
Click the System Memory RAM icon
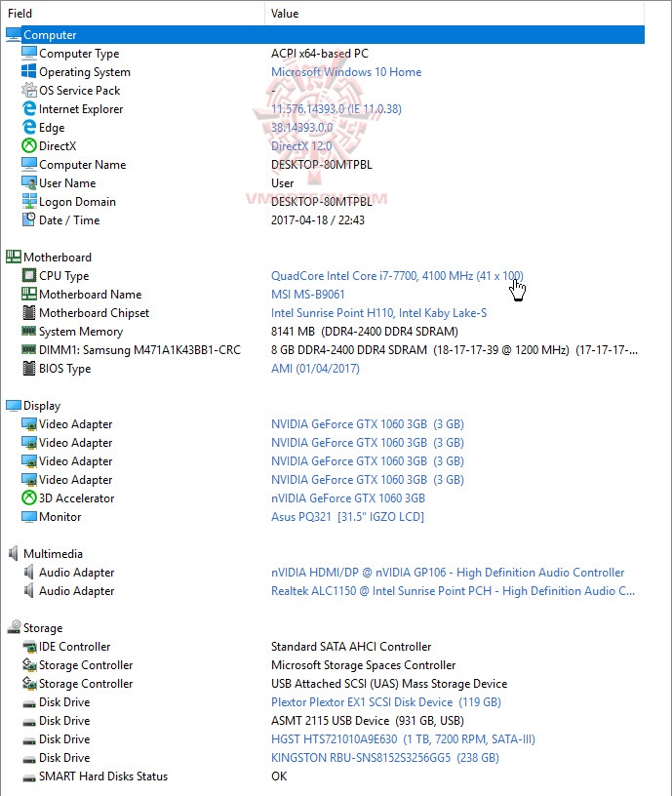tap(29, 331)
